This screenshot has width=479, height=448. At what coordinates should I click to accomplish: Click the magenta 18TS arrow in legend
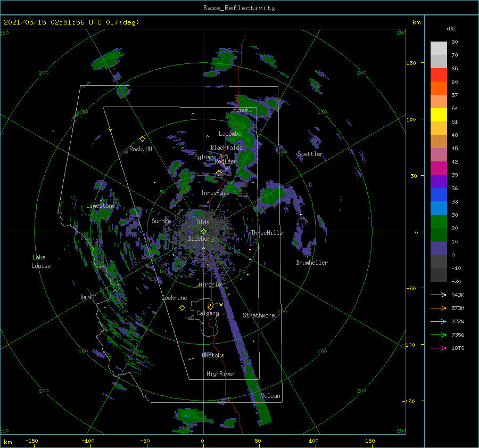(439, 348)
